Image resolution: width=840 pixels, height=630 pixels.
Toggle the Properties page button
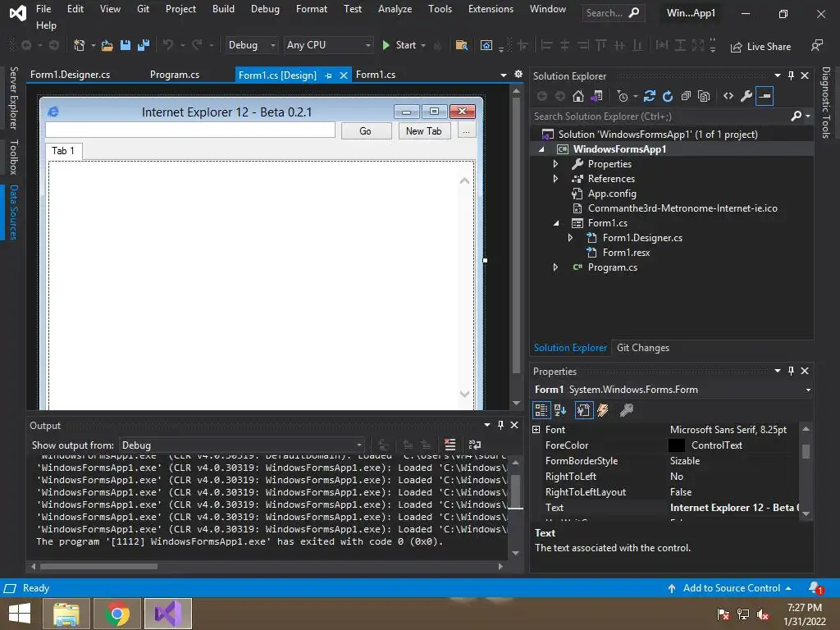(583, 410)
